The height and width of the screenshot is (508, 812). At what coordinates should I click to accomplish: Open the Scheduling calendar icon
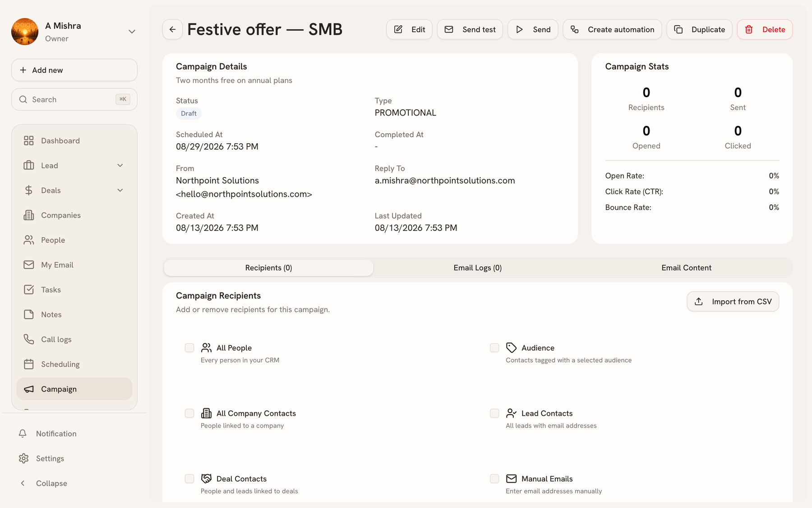coord(29,364)
